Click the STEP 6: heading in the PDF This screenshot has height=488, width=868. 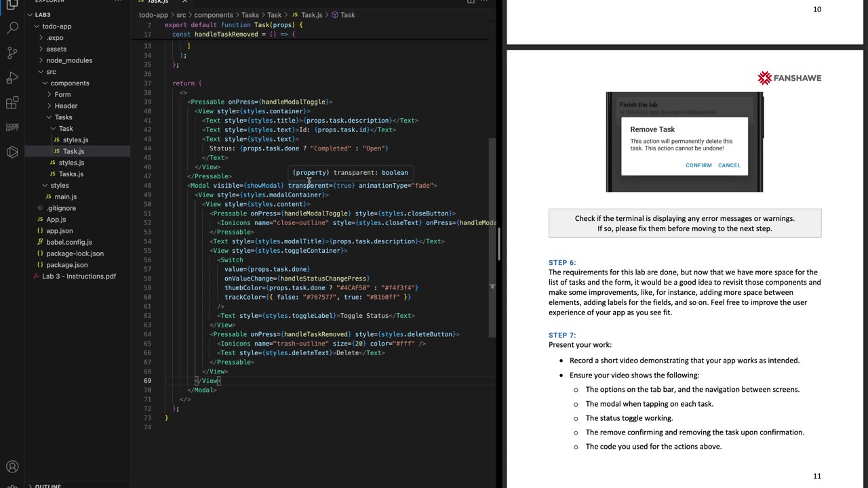562,262
